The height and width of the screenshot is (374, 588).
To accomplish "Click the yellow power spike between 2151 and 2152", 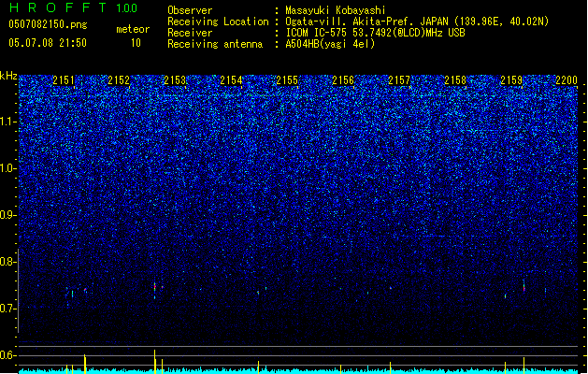I will coord(85,363).
